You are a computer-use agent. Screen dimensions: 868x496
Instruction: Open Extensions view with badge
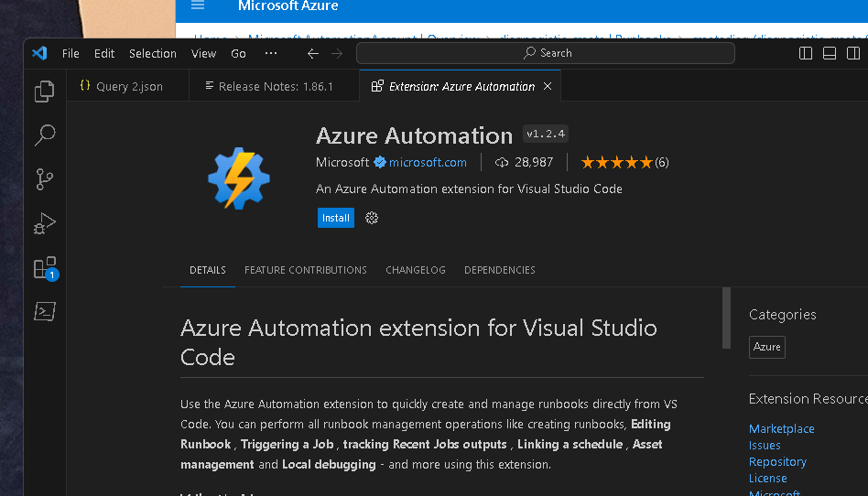click(46, 268)
